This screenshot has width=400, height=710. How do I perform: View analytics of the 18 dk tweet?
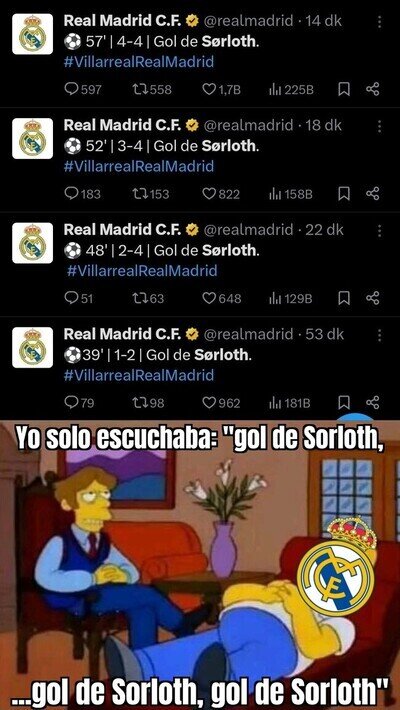(x=291, y=194)
